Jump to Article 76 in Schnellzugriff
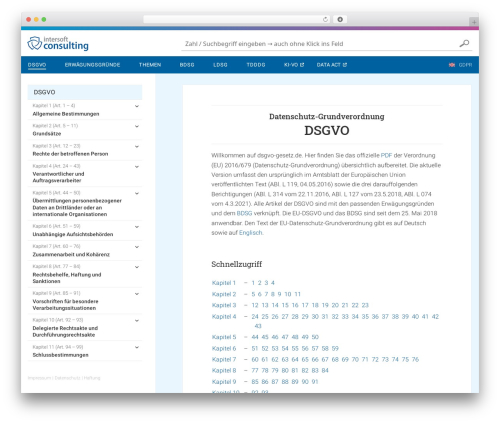Image resolution: width=500 pixels, height=423 pixels. [415, 360]
